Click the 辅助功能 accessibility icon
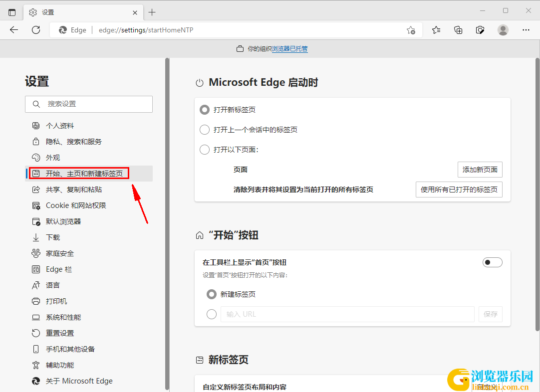540x392 pixels. pos(36,365)
